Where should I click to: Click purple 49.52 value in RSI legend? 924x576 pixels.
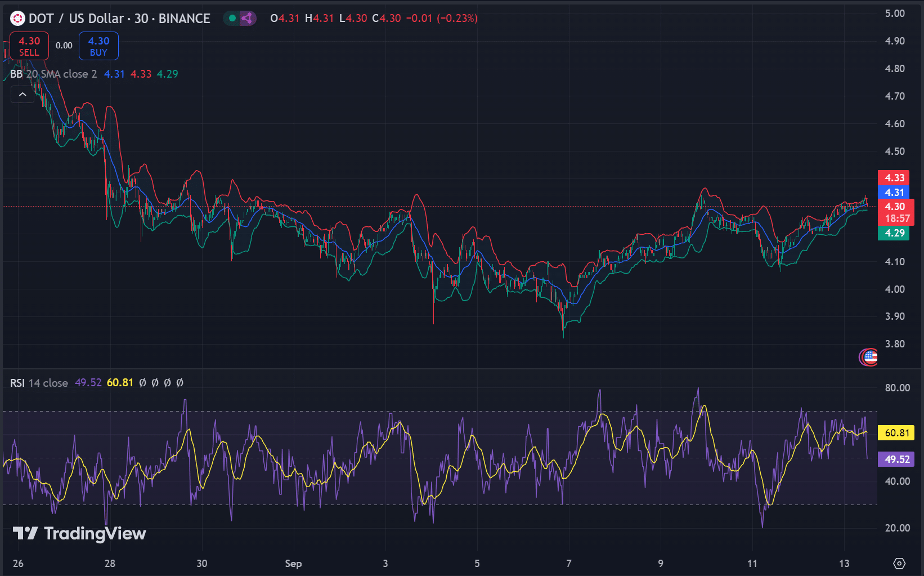click(88, 383)
